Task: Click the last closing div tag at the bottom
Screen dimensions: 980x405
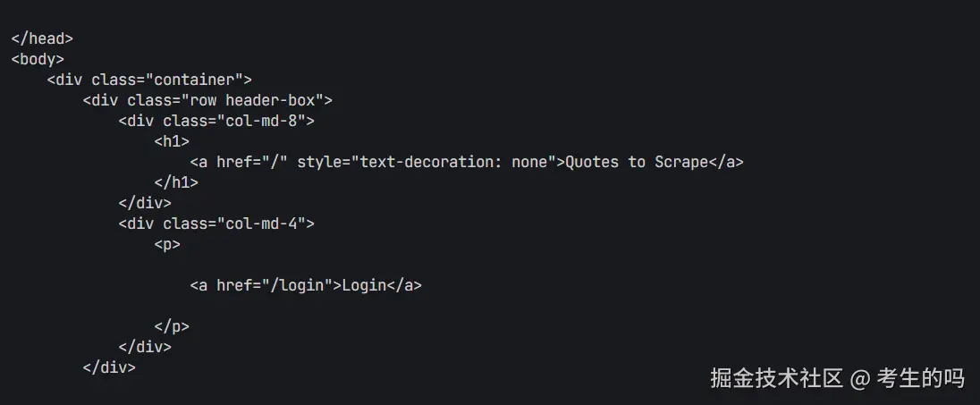Action: click(x=108, y=367)
